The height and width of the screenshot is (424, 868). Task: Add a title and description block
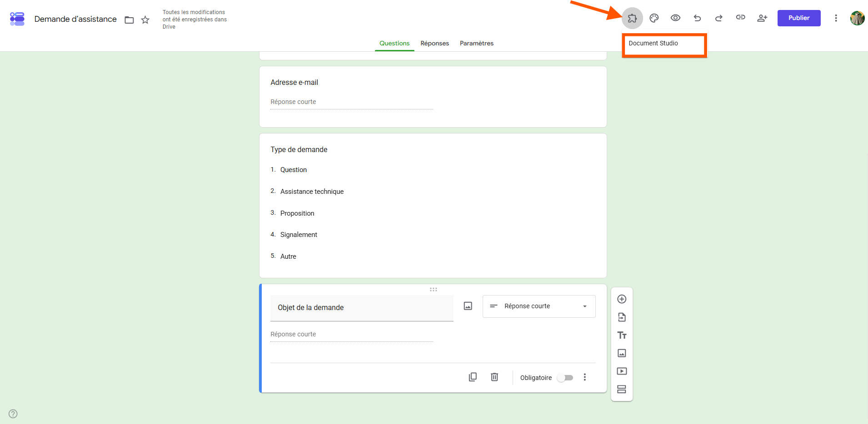pyautogui.click(x=622, y=335)
